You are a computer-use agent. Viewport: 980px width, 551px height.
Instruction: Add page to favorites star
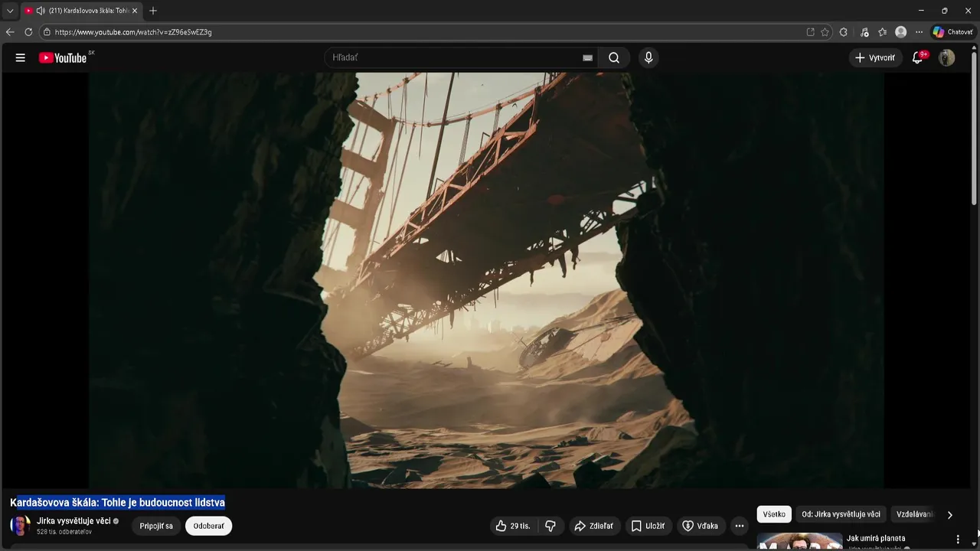tap(825, 32)
